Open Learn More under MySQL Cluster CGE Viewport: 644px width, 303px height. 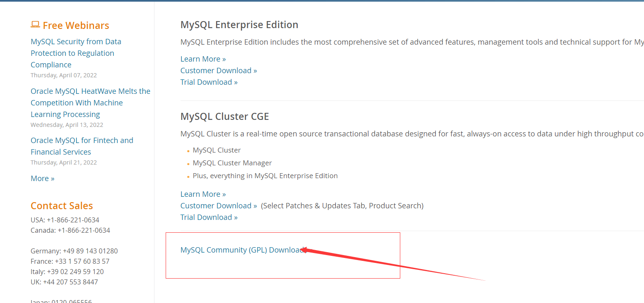tap(203, 194)
